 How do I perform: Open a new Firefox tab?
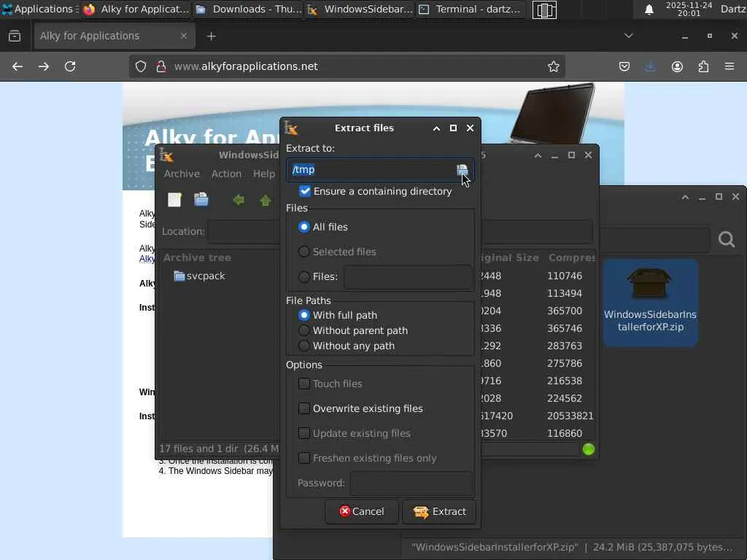[x=211, y=36]
